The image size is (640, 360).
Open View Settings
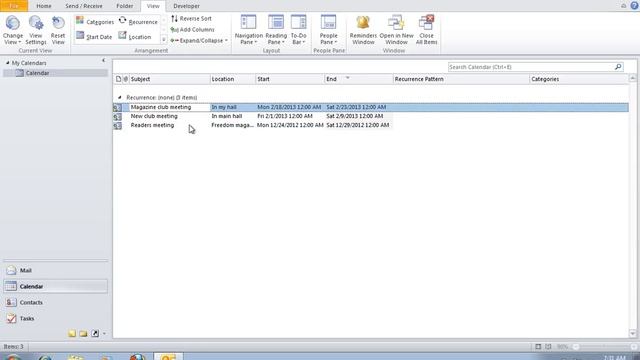(36, 30)
